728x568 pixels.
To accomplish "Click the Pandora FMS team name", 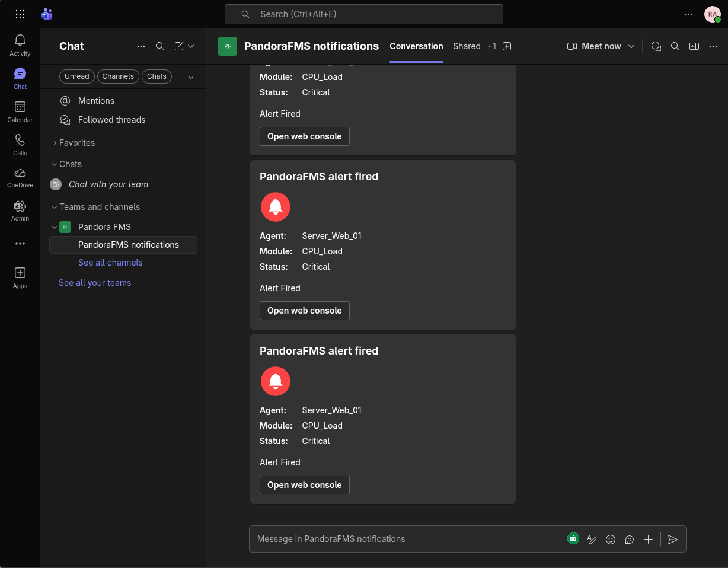I will click(x=104, y=227).
